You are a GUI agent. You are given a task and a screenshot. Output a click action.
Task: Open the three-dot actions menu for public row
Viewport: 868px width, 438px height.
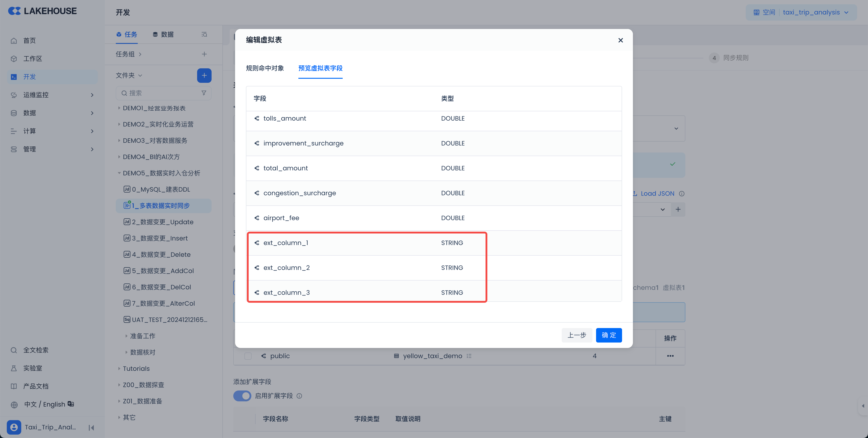(670, 356)
